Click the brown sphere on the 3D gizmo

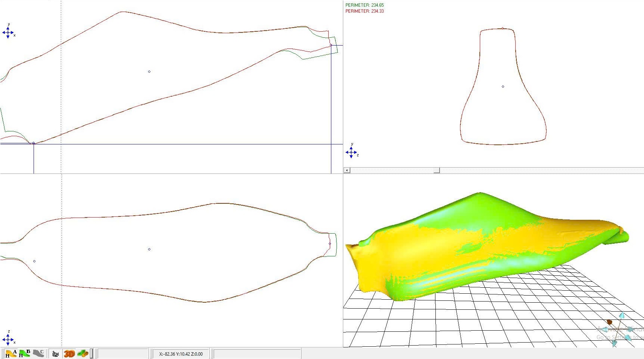[x=609, y=322]
